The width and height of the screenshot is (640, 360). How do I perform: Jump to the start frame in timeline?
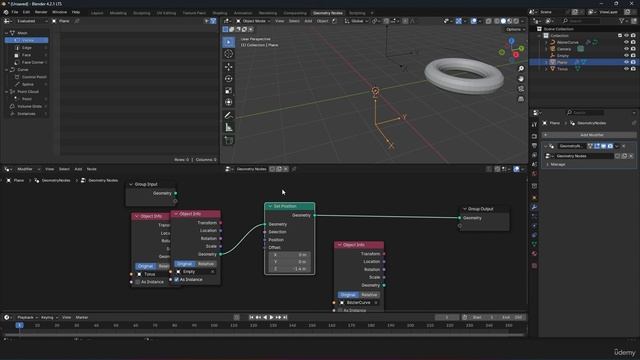251,317
